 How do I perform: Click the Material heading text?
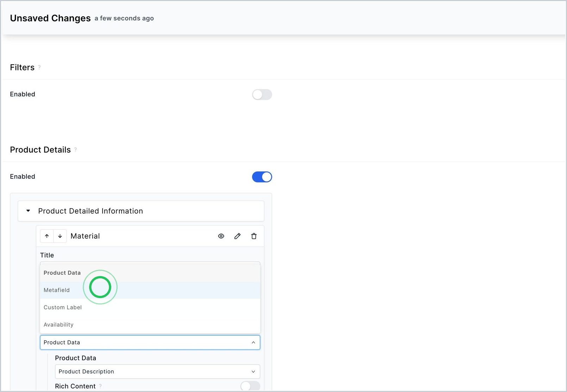pos(85,236)
